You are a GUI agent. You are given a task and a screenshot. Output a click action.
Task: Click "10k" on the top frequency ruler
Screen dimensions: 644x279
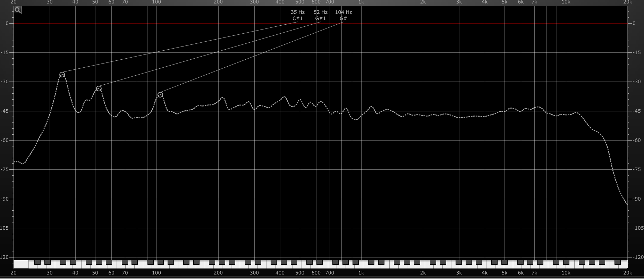(566, 2)
